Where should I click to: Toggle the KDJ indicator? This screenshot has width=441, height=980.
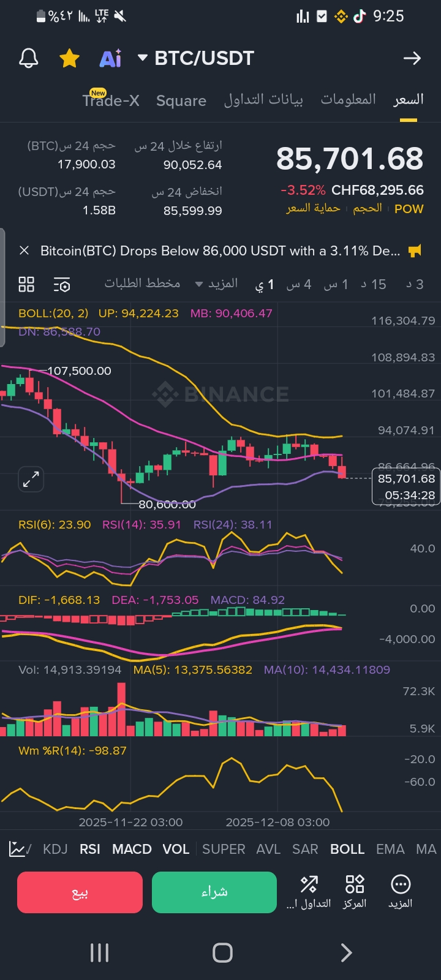[x=55, y=849]
